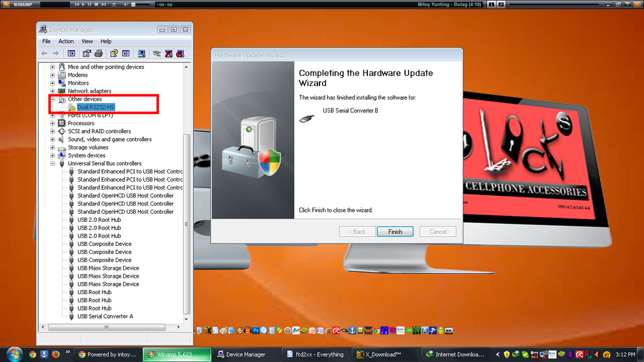This screenshot has width=644, height=362.
Task: Expand the SCSI and RAID controllers node
Action: coord(53,131)
